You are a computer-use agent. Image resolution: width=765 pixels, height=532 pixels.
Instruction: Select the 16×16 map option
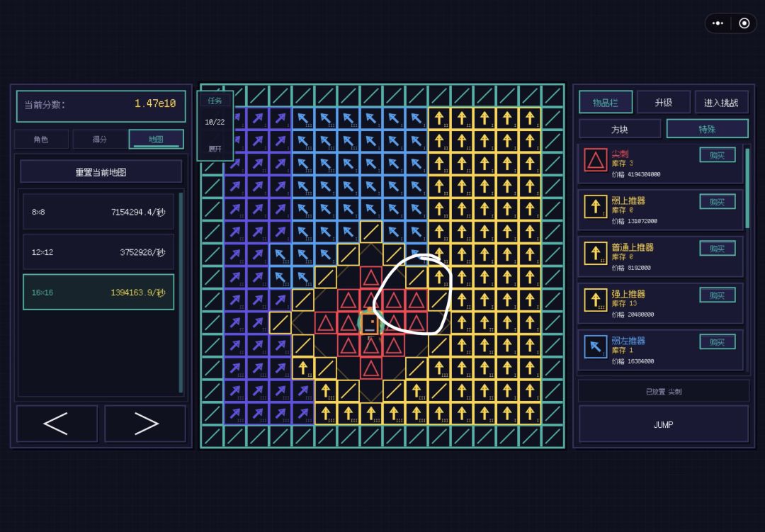tap(98, 293)
